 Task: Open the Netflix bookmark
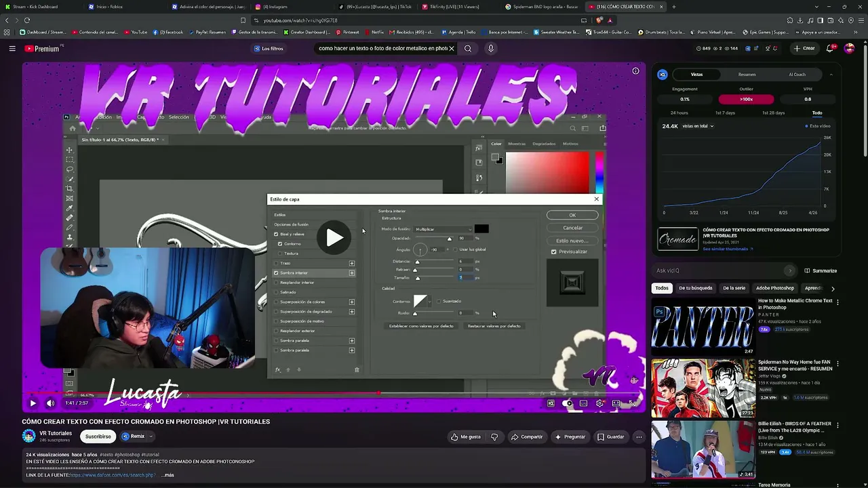coord(374,32)
